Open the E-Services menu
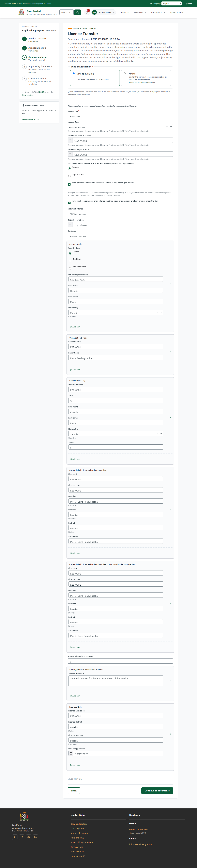Viewport: 197px width, 868px height. 140,13
